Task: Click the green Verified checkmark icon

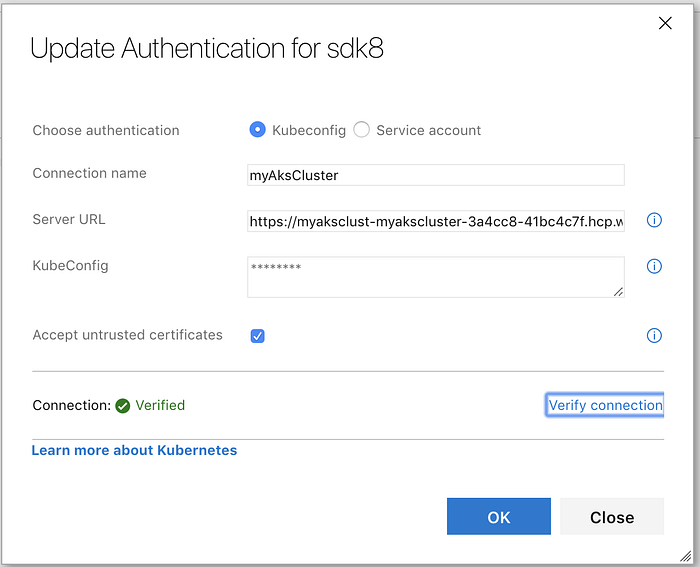Action: 123,406
